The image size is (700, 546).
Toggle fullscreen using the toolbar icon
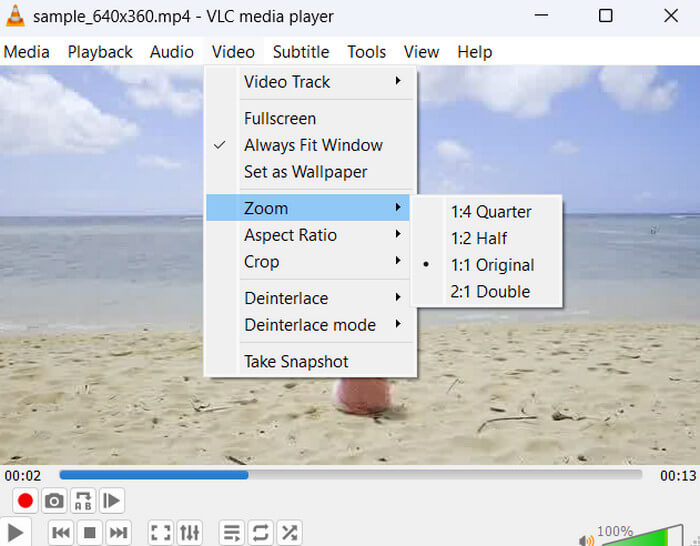pos(160,533)
